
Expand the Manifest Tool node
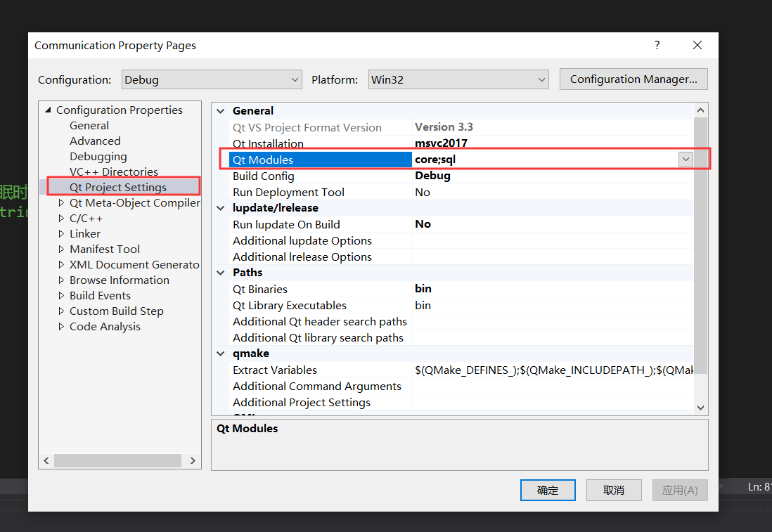coord(61,249)
